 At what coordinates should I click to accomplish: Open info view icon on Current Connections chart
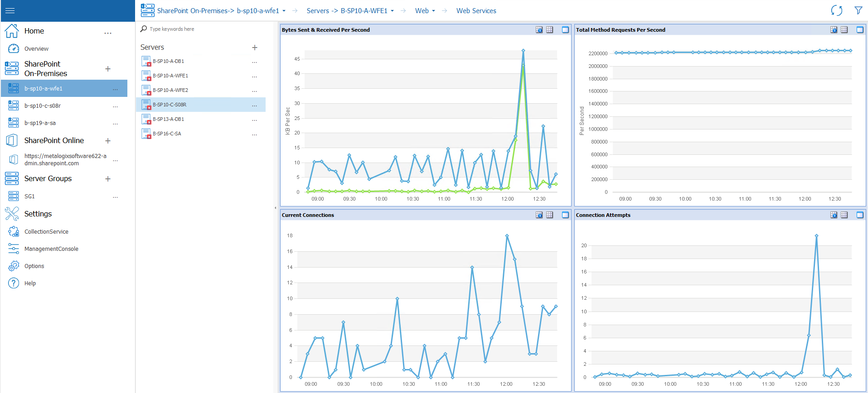539,215
